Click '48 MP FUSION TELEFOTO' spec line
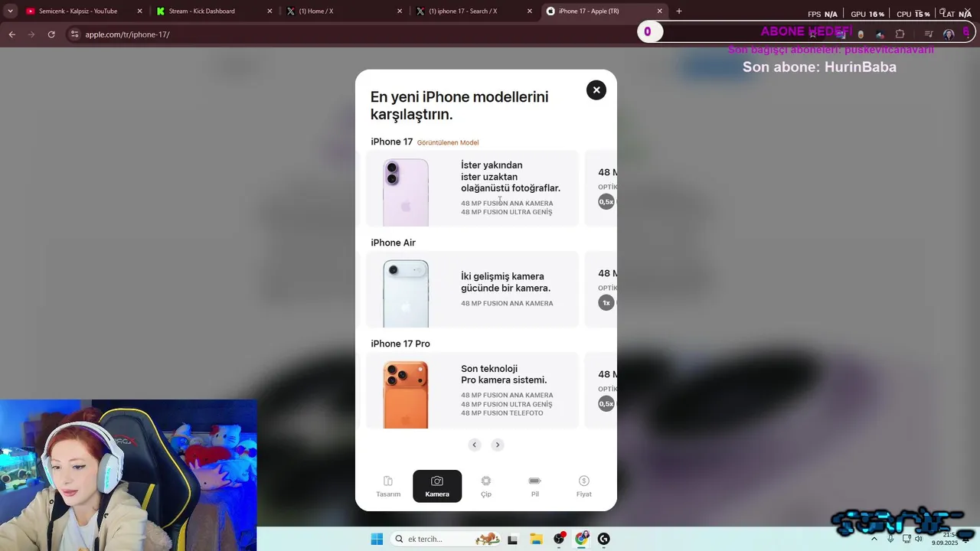The width and height of the screenshot is (980, 551). [501, 413]
